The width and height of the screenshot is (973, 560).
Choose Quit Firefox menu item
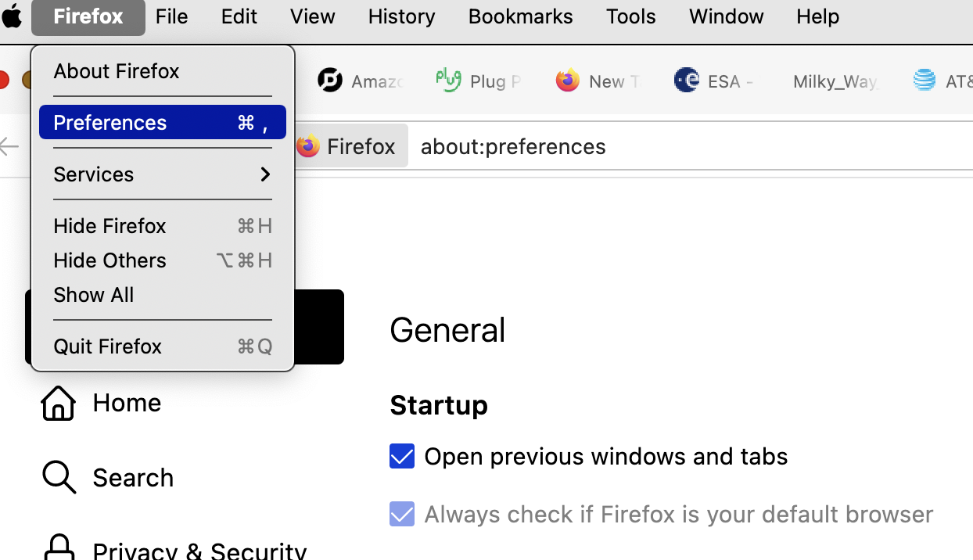coord(163,346)
